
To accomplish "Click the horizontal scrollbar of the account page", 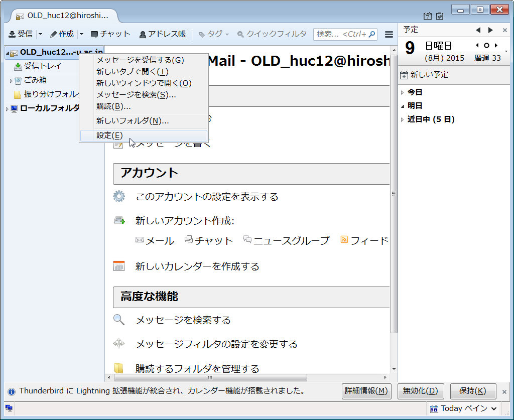I will click(210, 377).
